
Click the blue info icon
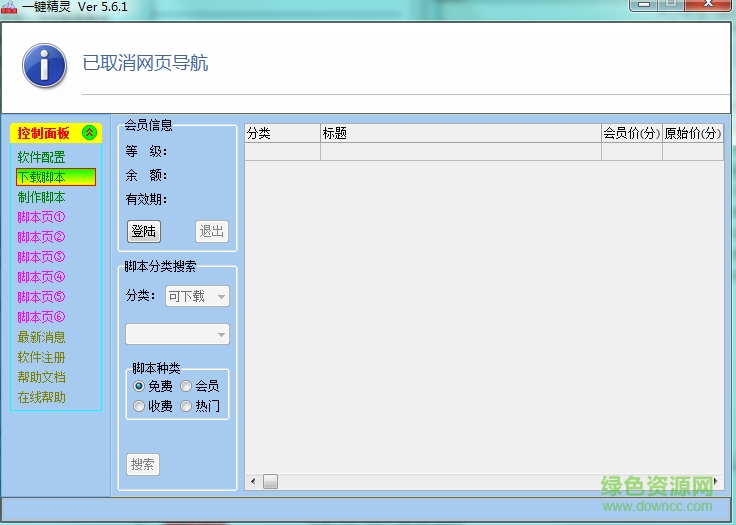(x=44, y=66)
